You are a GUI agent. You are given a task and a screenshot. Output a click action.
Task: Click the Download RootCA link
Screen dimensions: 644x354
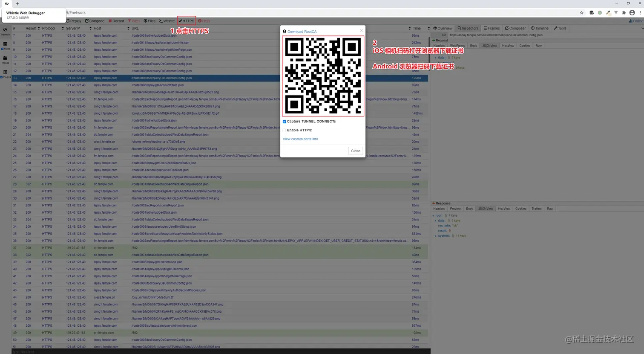[x=302, y=32]
